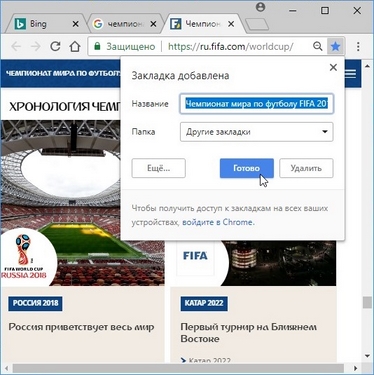Click the Удалить button

(x=306, y=168)
